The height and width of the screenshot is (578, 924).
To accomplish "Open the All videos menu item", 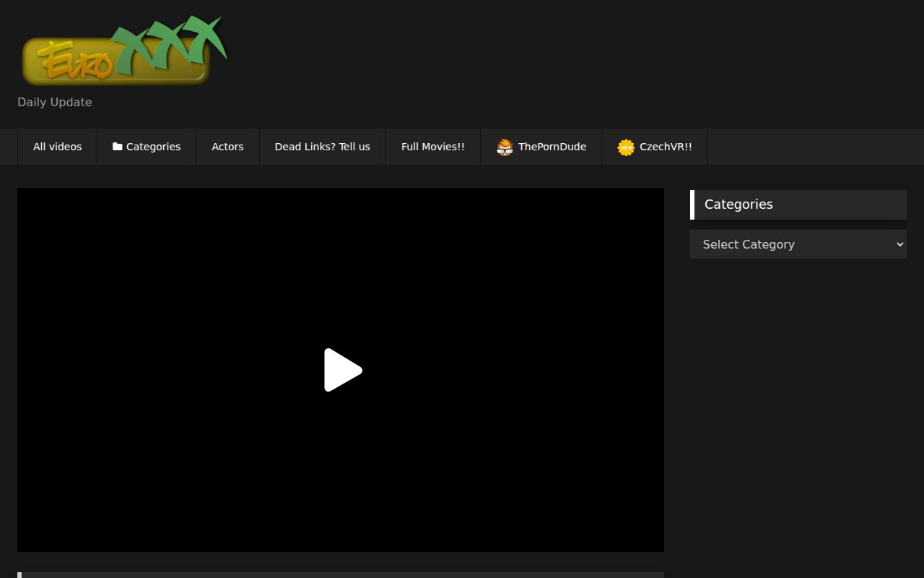I will (57, 147).
